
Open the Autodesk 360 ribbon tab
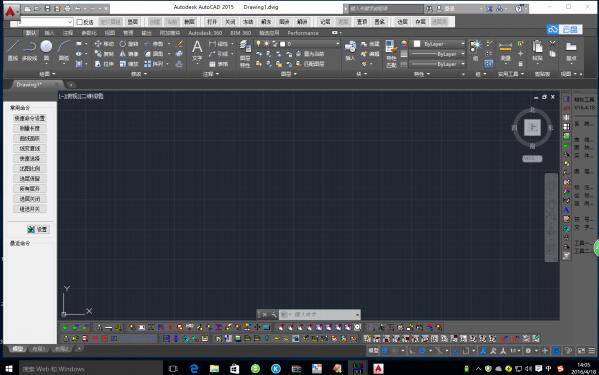point(205,33)
